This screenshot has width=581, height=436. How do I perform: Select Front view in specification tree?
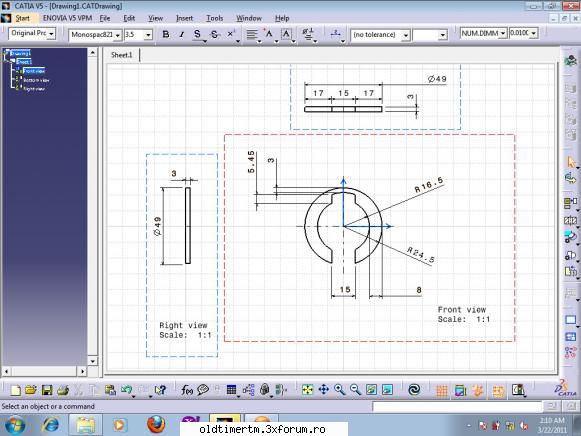34,71
